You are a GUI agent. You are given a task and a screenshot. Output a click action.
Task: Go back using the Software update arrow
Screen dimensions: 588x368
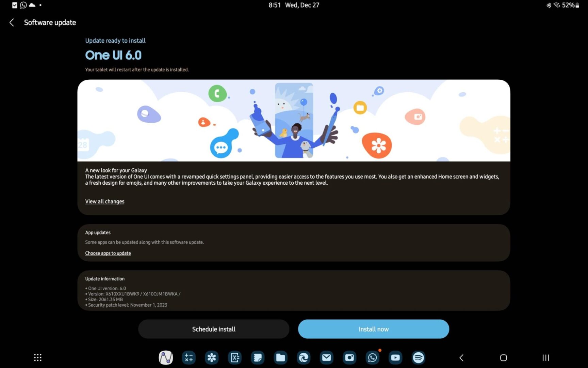[x=12, y=22]
